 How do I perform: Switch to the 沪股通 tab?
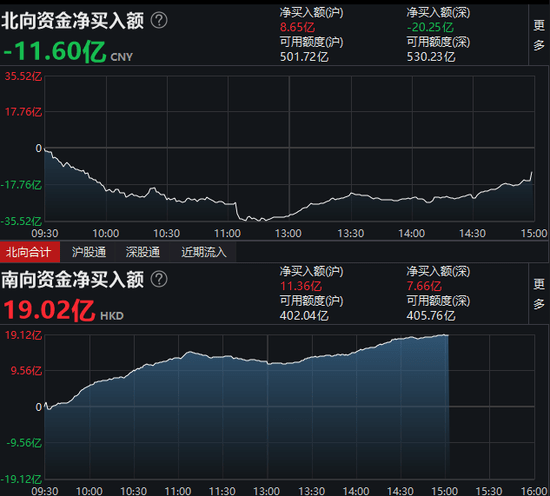pyautogui.click(x=88, y=252)
